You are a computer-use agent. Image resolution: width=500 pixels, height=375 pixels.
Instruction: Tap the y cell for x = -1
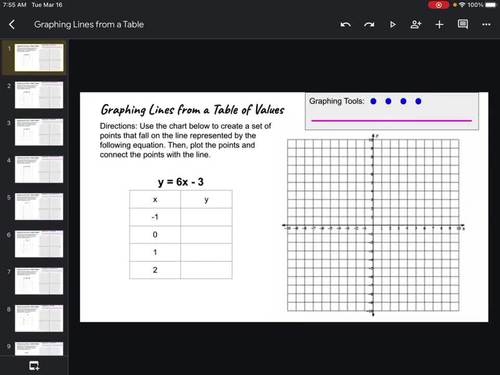click(206, 217)
